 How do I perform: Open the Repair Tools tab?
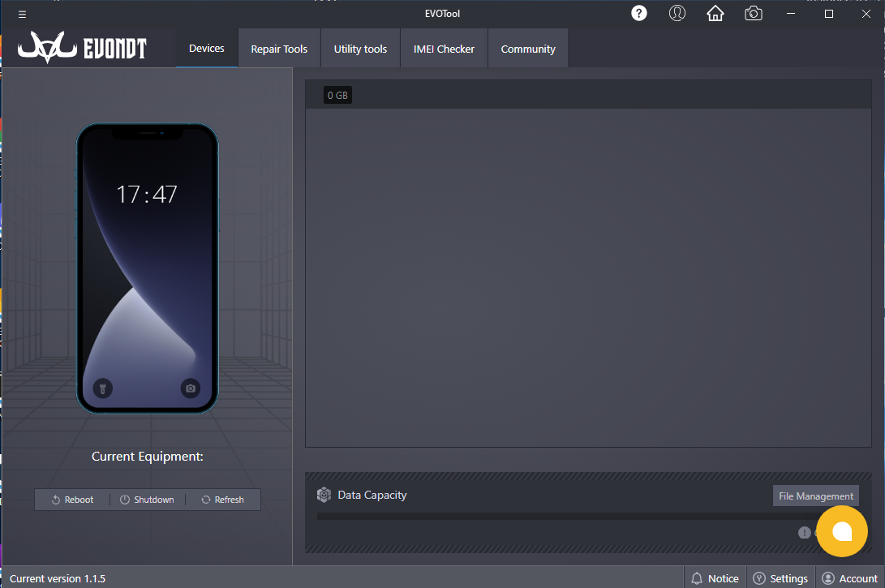click(279, 49)
